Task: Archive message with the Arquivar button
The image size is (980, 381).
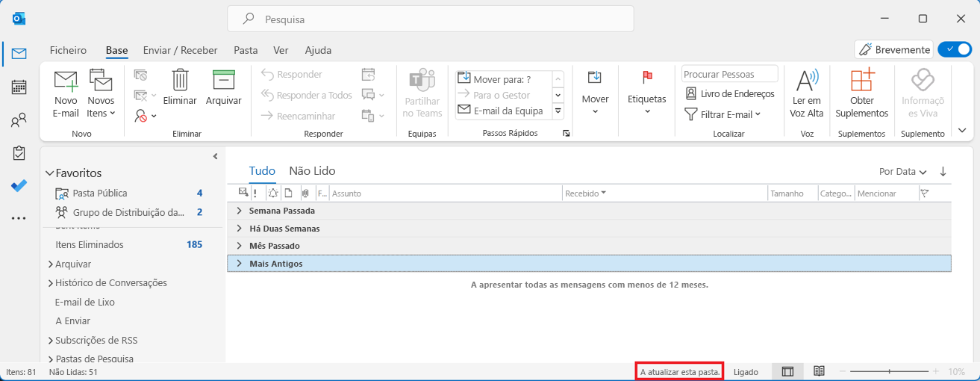Action: coord(223,87)
